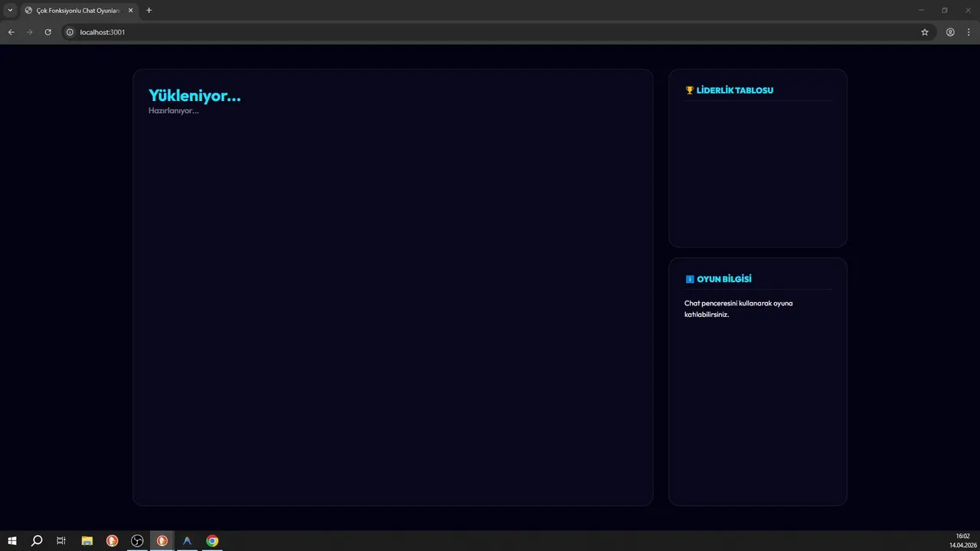
Task: Open DuckDuckGo icon beside File Explorer
Action: [x=112, y=541]
